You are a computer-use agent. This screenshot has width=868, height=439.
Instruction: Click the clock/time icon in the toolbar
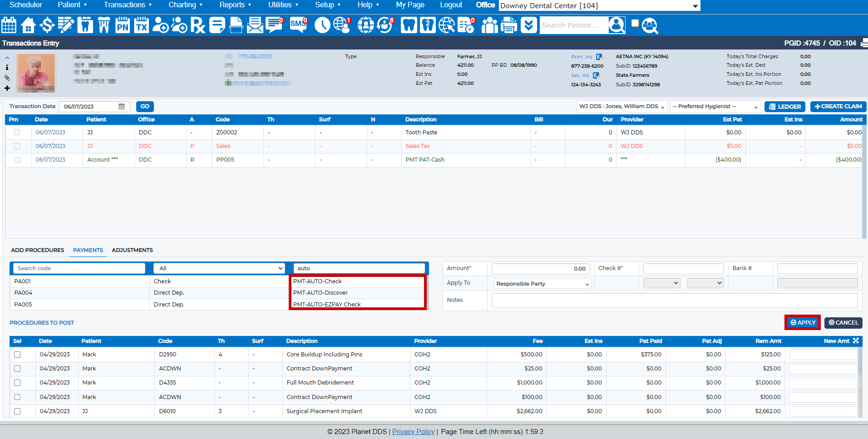pos(322,25)
